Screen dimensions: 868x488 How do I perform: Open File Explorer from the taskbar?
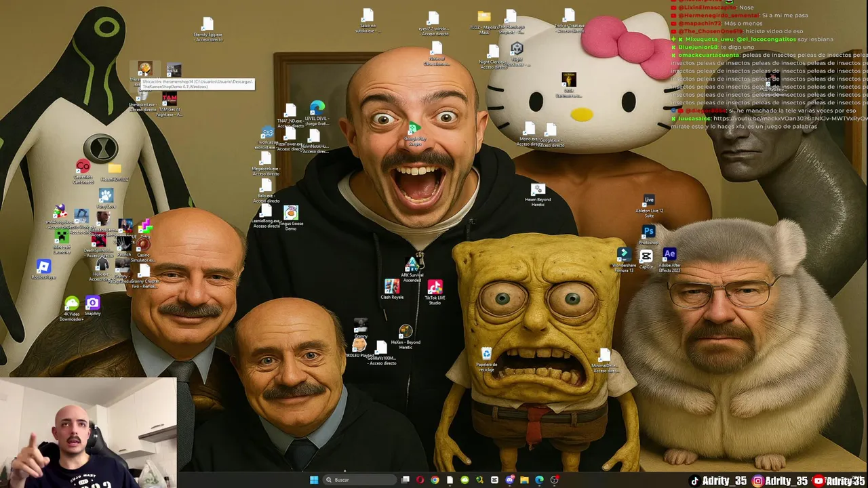[x=524, y=480]
